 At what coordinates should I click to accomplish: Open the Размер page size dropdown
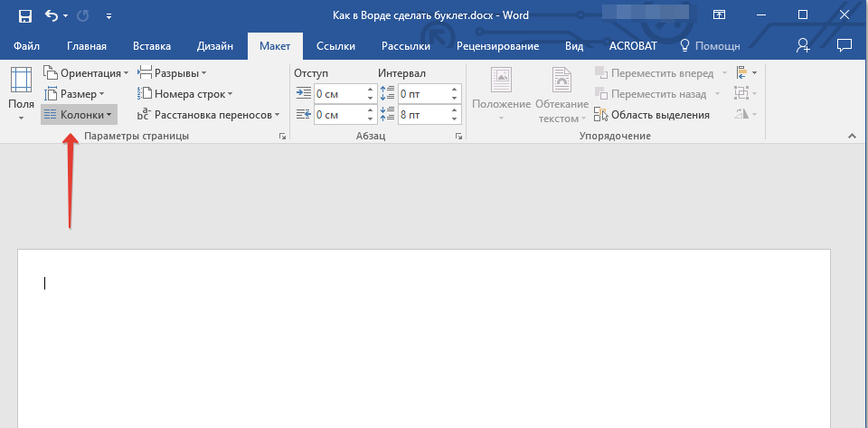coord(76,94)
